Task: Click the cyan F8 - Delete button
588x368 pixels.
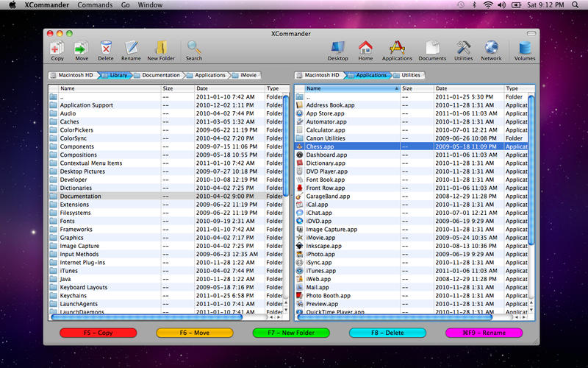Action: 387,333
